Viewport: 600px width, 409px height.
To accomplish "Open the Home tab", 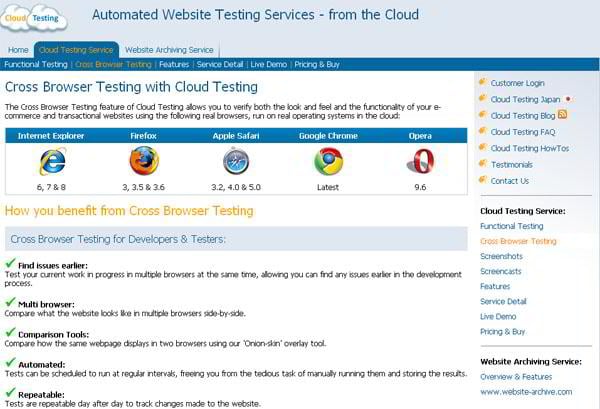I will pos(18,50).
